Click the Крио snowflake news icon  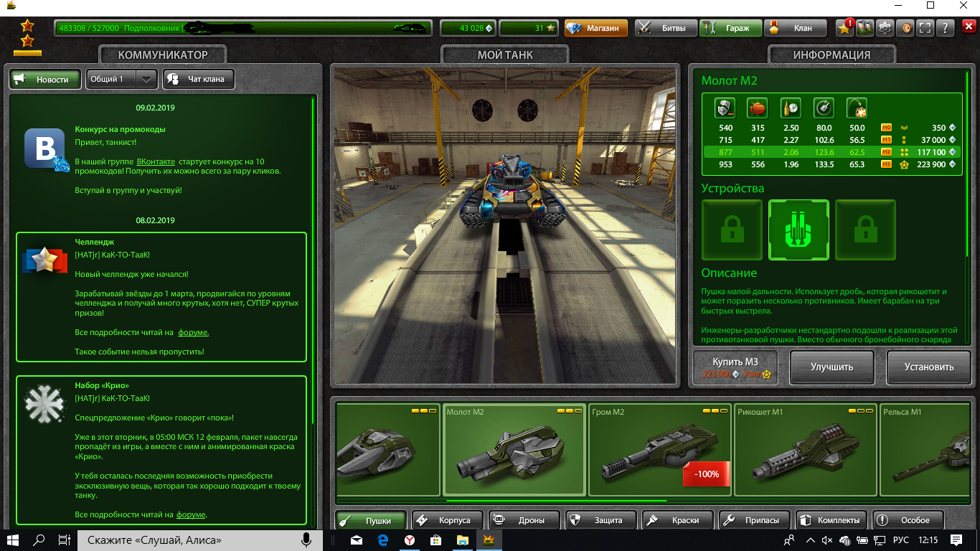[44, 403]
